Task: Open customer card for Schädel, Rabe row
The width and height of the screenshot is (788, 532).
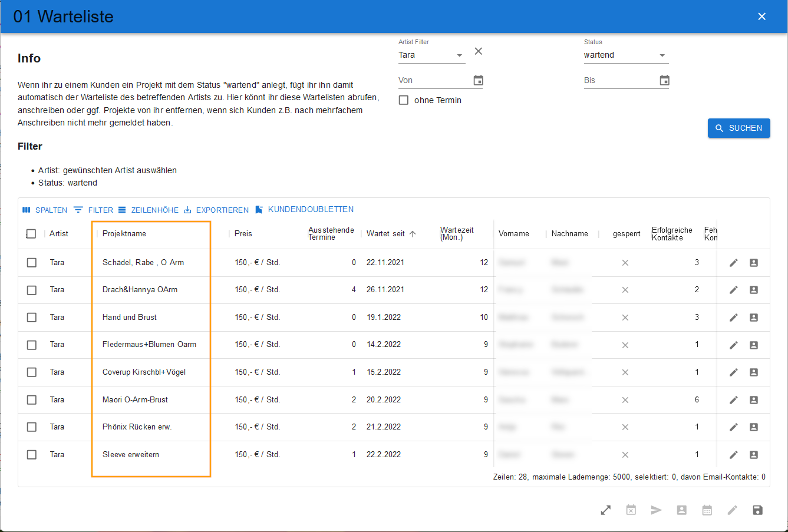Action: pos(754,263)
